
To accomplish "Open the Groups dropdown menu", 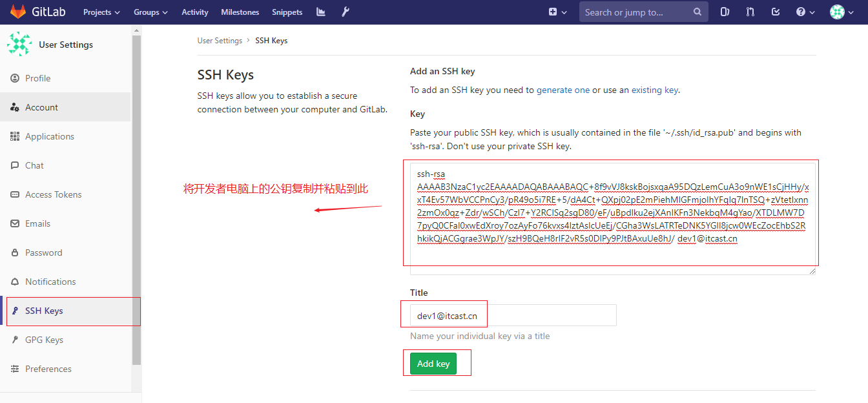I will click(150, 12).
